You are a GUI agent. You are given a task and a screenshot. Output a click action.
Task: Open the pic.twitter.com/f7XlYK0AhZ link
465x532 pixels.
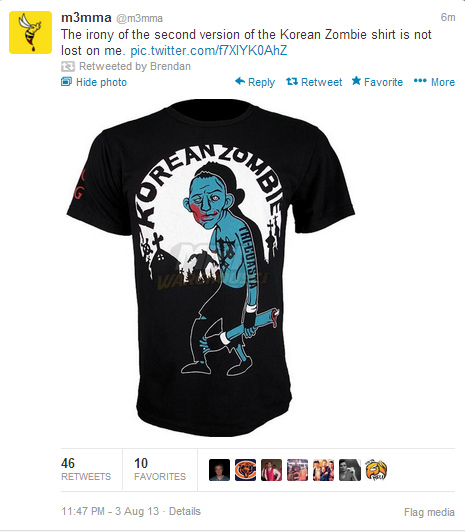(x=209, y=51)
